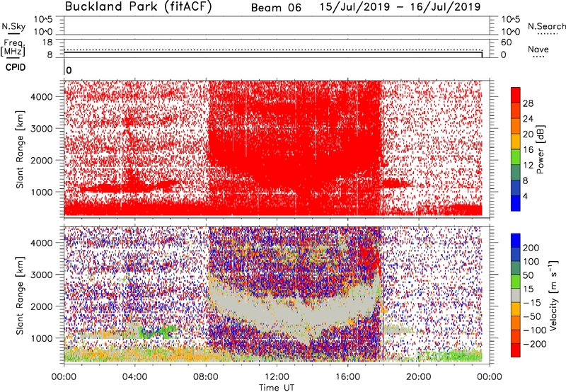The image size is (566, 392).
Task: Click the '200' tick on the velocity colorbar
Action: [531, 248]
